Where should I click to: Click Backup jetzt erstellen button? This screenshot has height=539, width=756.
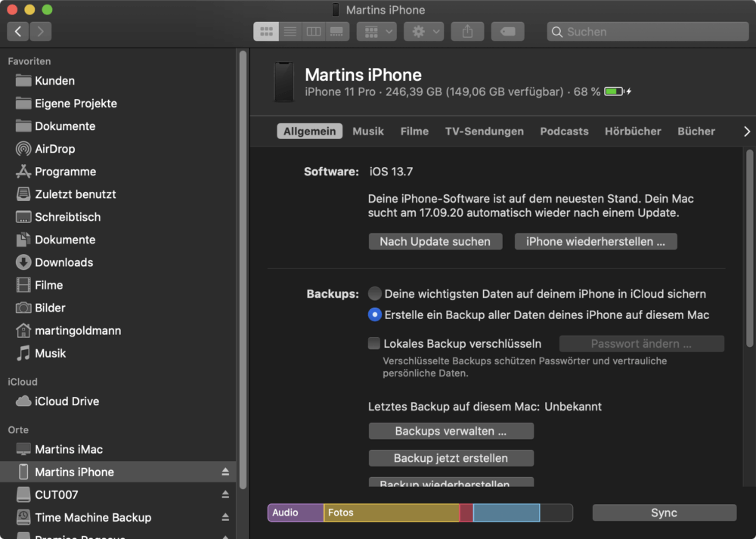click(x=451, y=458)
